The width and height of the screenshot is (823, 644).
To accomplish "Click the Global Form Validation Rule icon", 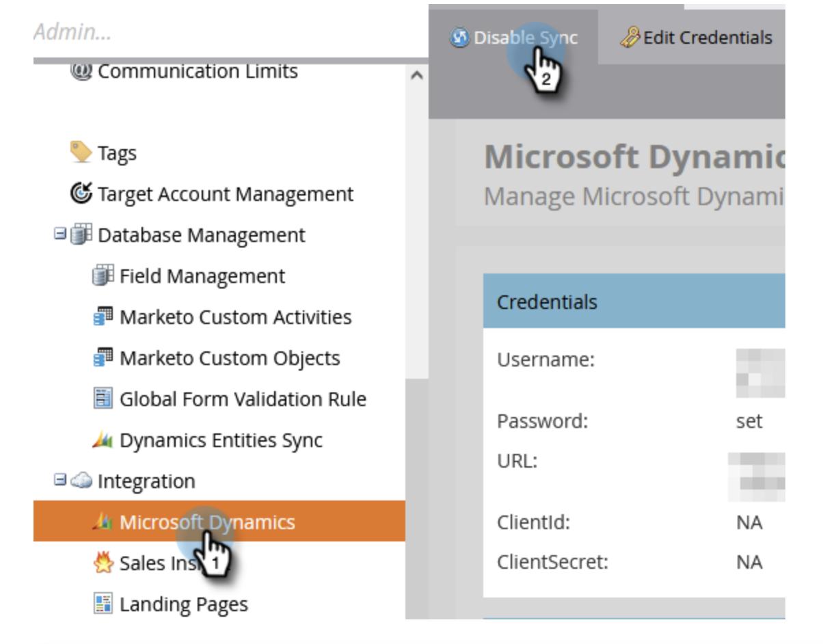I will [x=103, y=399].
